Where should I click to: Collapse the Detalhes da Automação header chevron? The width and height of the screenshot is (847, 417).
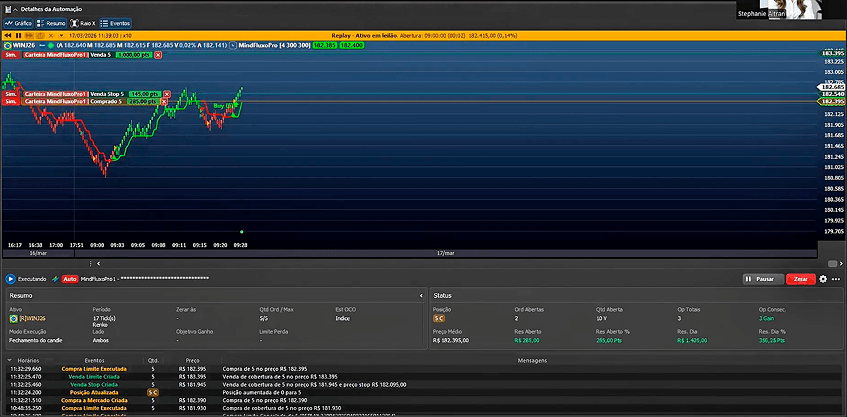[15, 9]
